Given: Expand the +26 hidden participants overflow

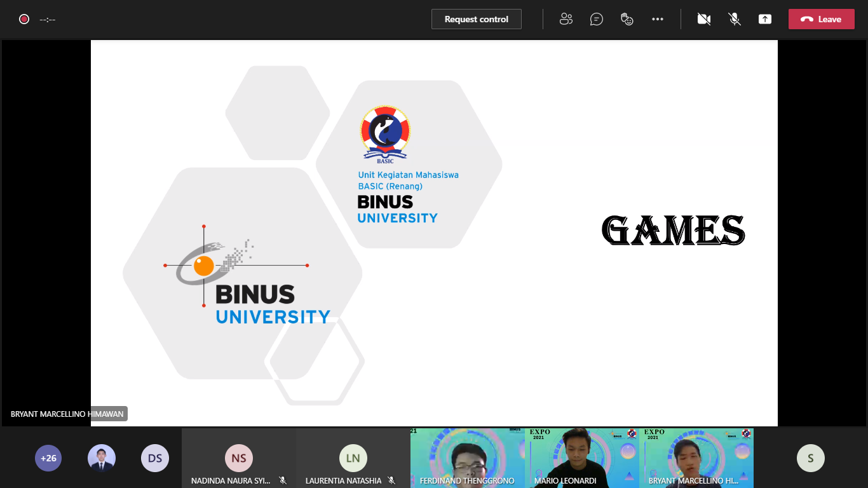Looking at the screenshot, I should [48, 457].
